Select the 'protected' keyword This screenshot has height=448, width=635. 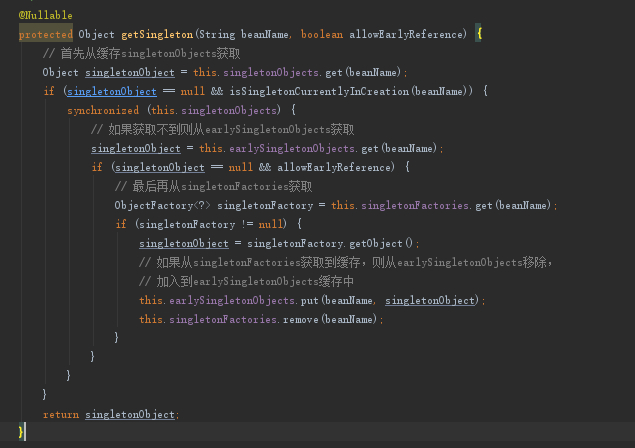pos(46,34)
